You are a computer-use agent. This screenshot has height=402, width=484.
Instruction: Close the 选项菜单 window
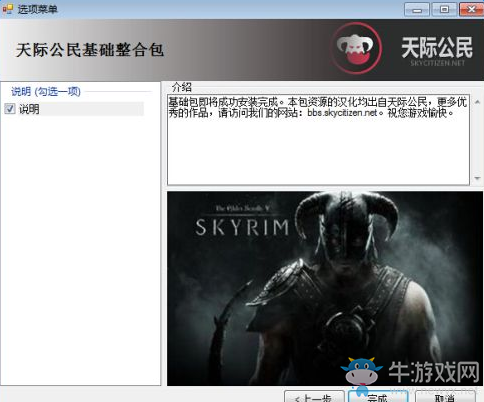(471, 9)
